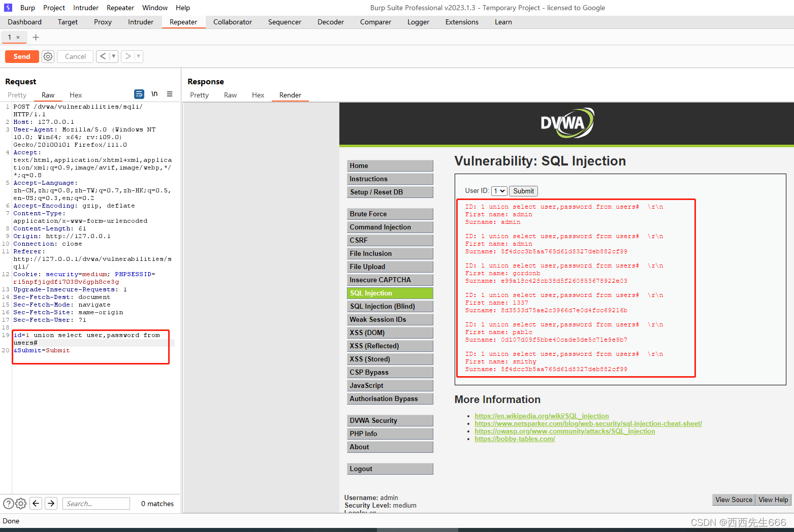Click the Cancel button
794x532 pixels.
pyautogui.click(x=75, y=56)
